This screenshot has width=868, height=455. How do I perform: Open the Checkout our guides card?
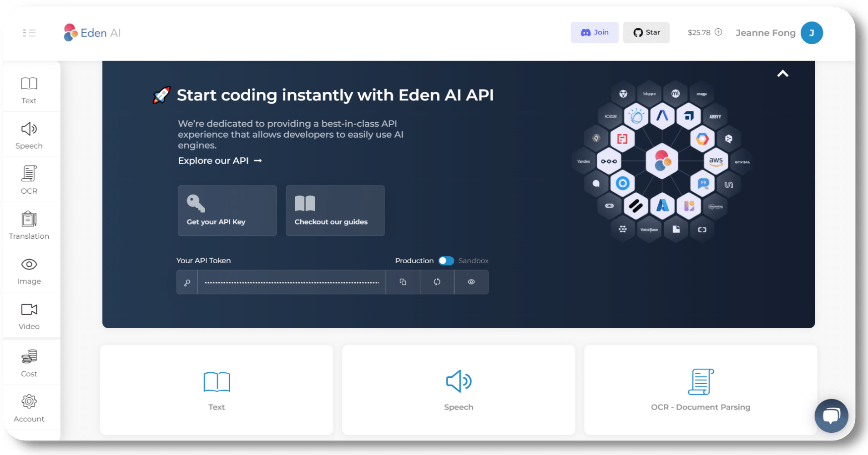click(335, 210)
